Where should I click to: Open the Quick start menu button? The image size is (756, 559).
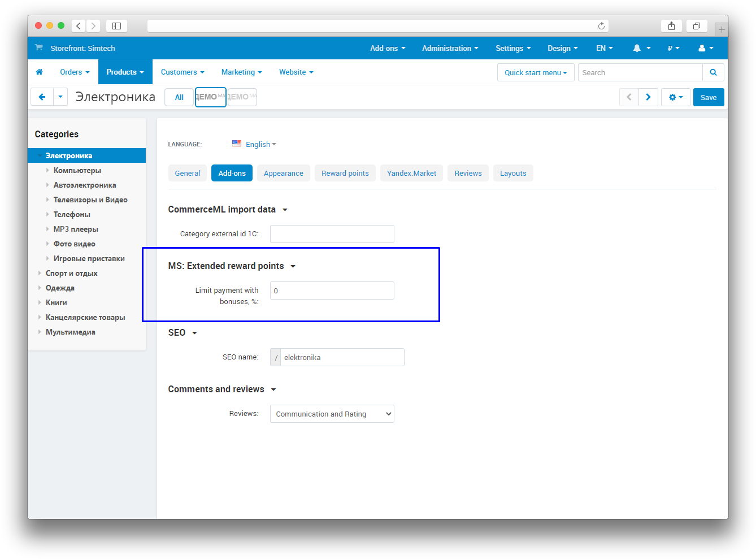[535, 72]
